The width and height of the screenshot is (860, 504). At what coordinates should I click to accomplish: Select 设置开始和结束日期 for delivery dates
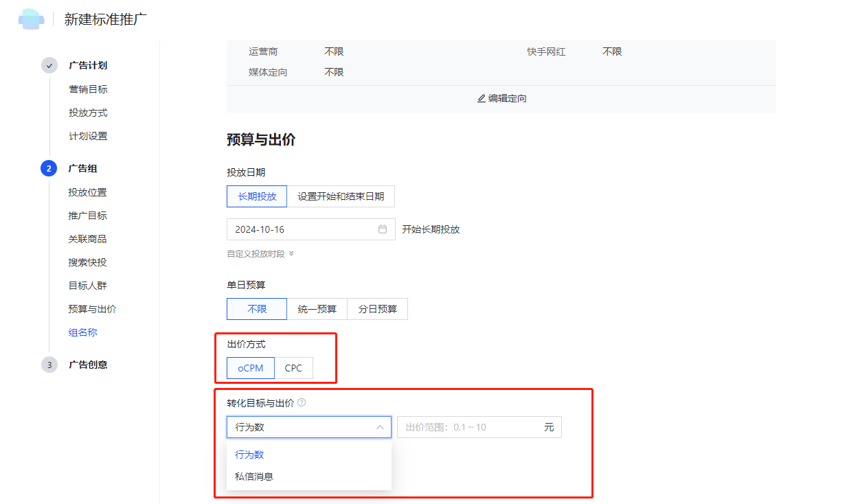click(x=341, y=196)
